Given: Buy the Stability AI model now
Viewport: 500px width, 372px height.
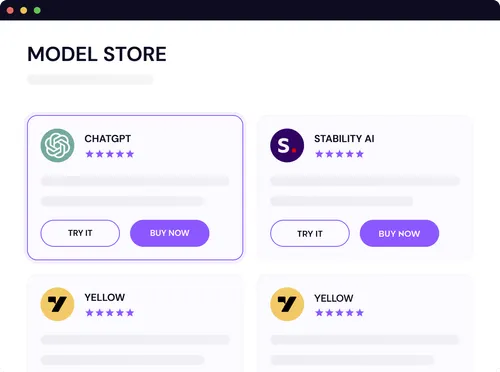Looking at the screenshot, I should pyautogui.click(x=399, y=233).
